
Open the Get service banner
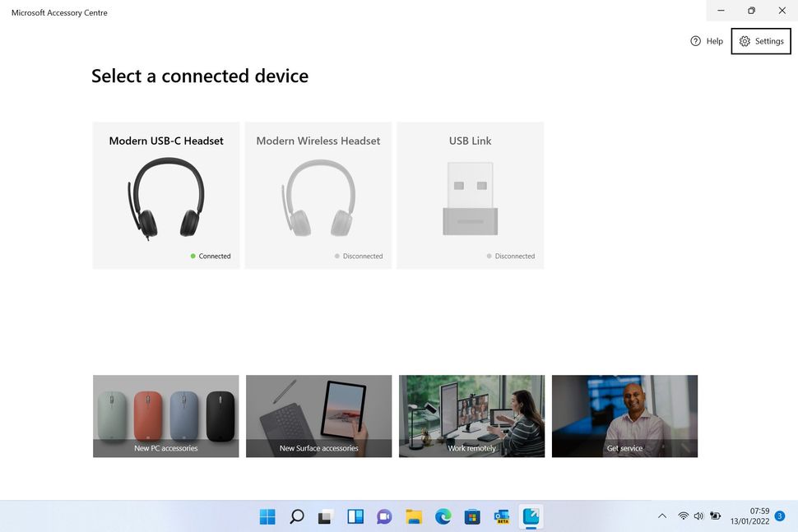pos(624,415)
